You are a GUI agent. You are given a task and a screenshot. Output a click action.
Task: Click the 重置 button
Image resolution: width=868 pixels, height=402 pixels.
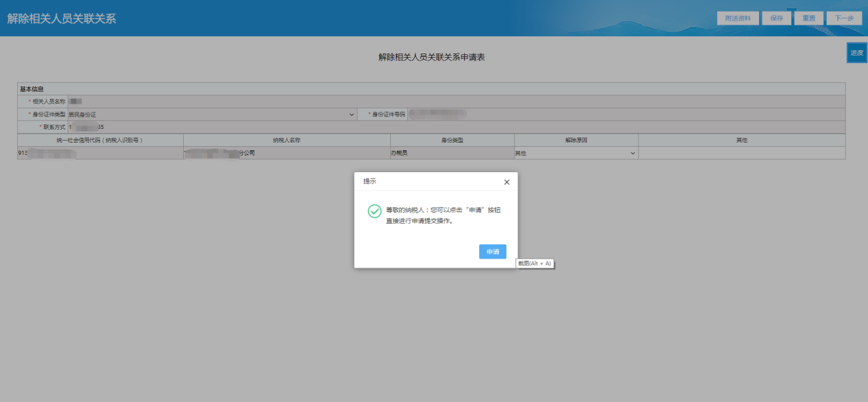(809, 19)
